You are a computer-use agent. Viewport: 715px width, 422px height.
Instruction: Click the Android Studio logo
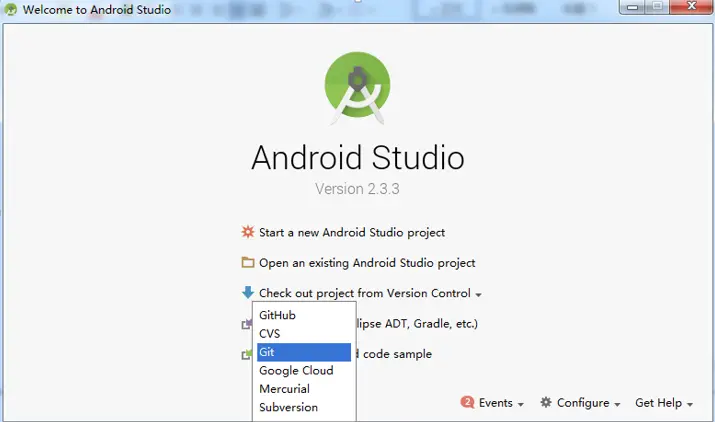(x=358, y=88)
